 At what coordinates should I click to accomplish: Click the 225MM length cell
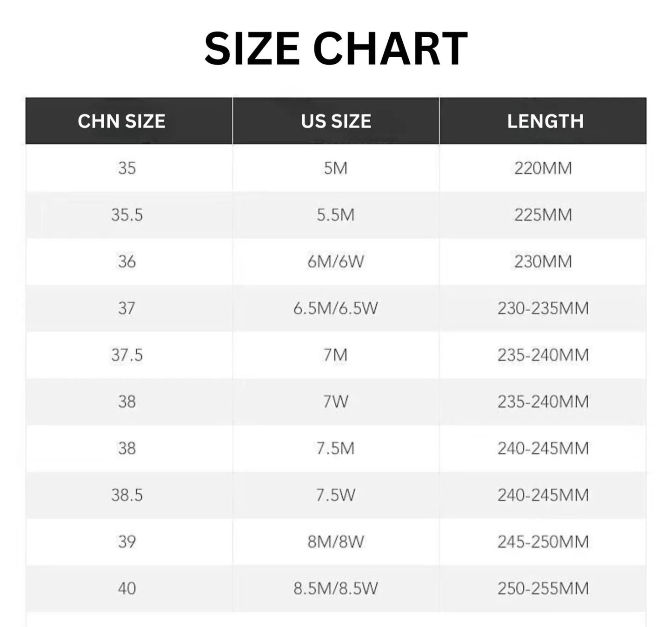[x=543, y=215]
